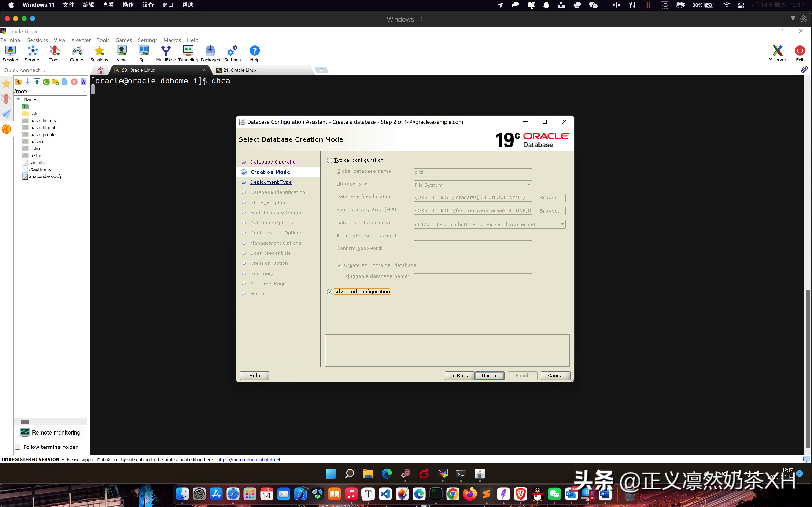Open the Tunneling tool
812x507 pixels.
tap(188, 53)
